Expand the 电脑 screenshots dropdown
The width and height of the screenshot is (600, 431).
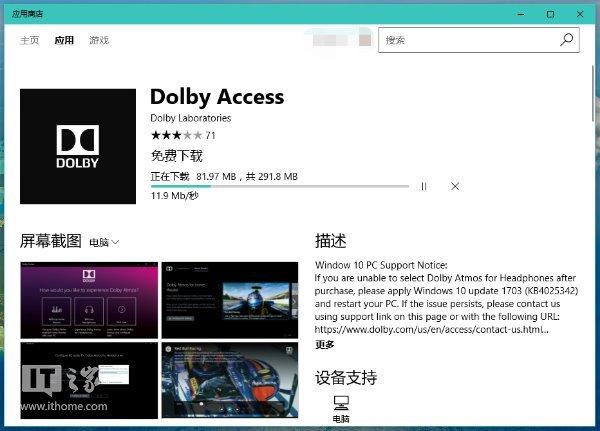pyautogui.click(x=104, y=242)
